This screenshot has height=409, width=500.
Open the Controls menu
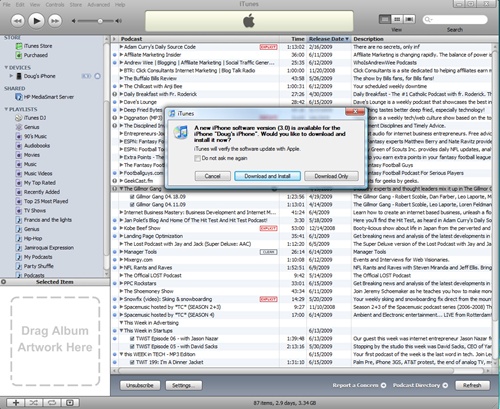[55, 5]
